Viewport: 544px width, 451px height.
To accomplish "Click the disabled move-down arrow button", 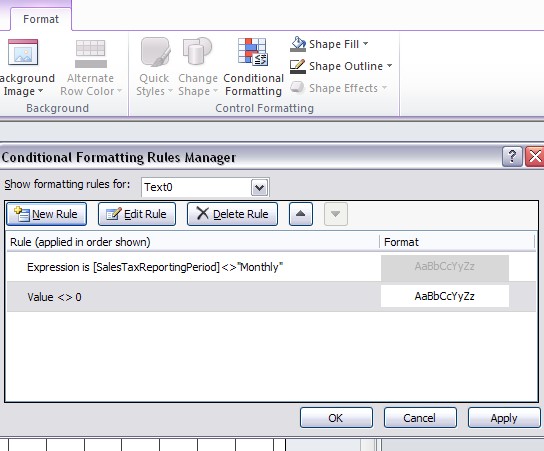I will point(335,214).
